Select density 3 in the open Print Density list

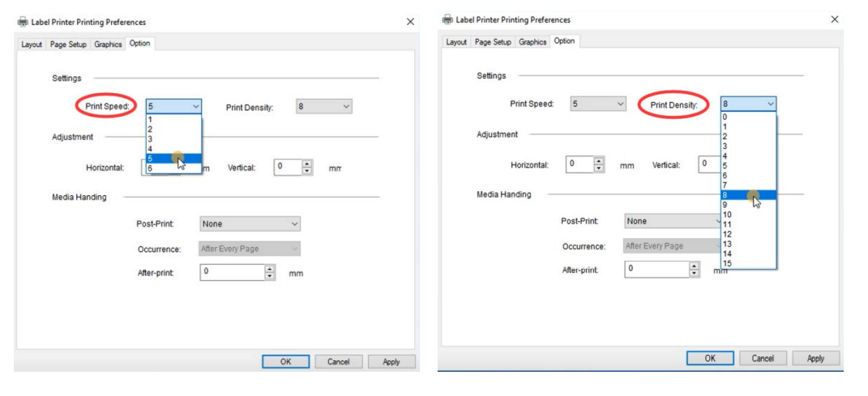(748, 146)
